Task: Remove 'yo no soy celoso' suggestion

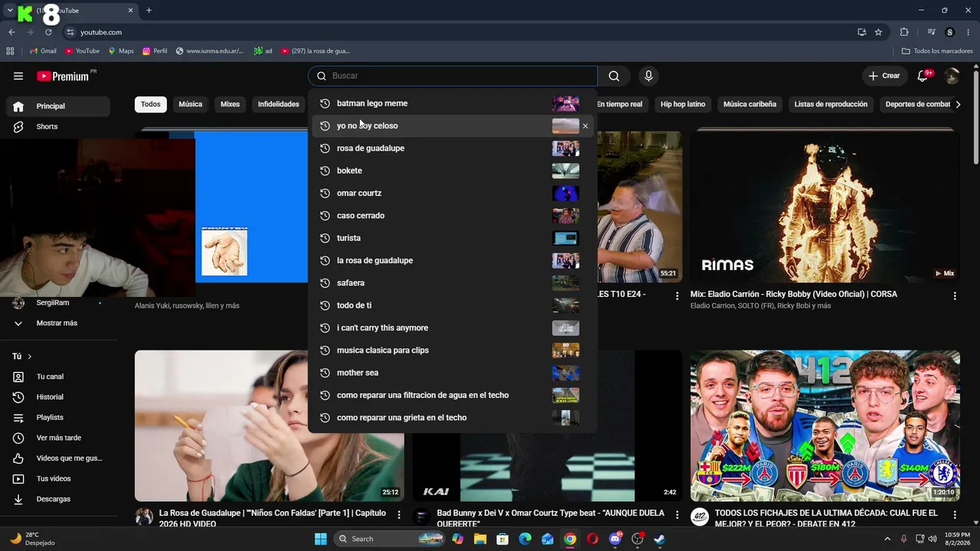Action: coord(586,126)
